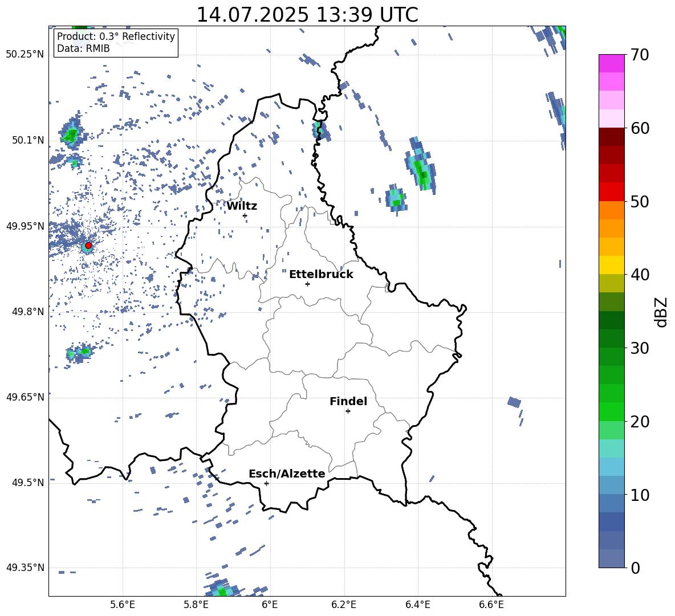Click the 30 colorbar tick label
The image size is (675, 616).
(640, 348)
